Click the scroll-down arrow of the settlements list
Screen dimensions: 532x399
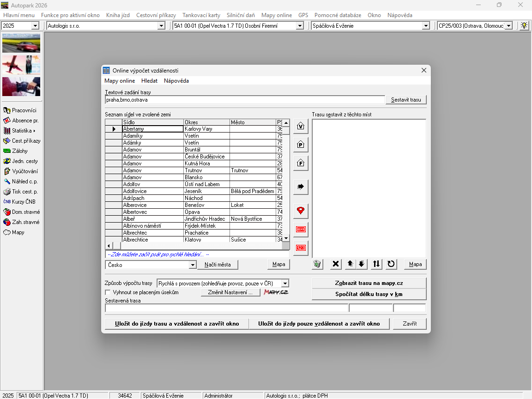[286, 238]
